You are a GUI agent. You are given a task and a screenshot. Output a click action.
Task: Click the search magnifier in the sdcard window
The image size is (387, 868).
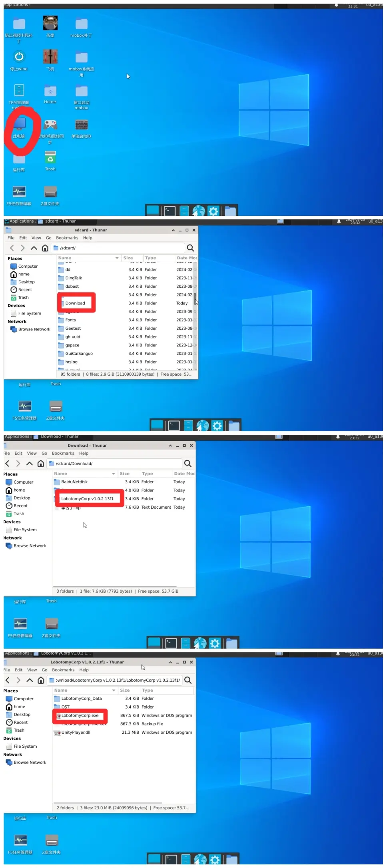(190, 248)
